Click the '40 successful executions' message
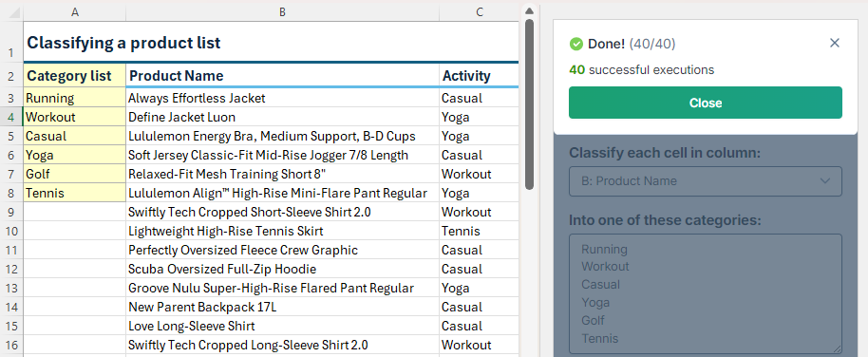The width and height of the screenshot is (868, 357). [x=642, y=69]
